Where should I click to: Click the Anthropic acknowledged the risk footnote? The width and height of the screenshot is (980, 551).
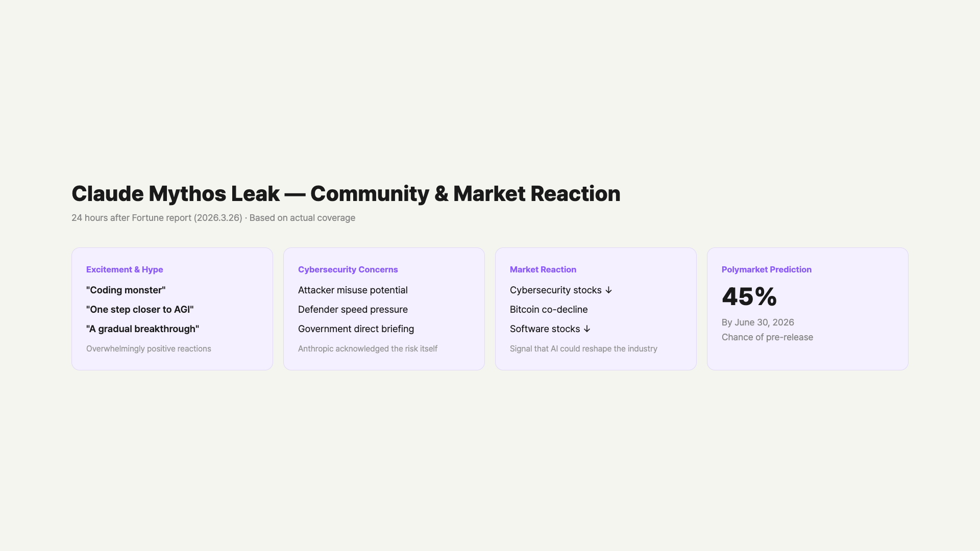367,349
